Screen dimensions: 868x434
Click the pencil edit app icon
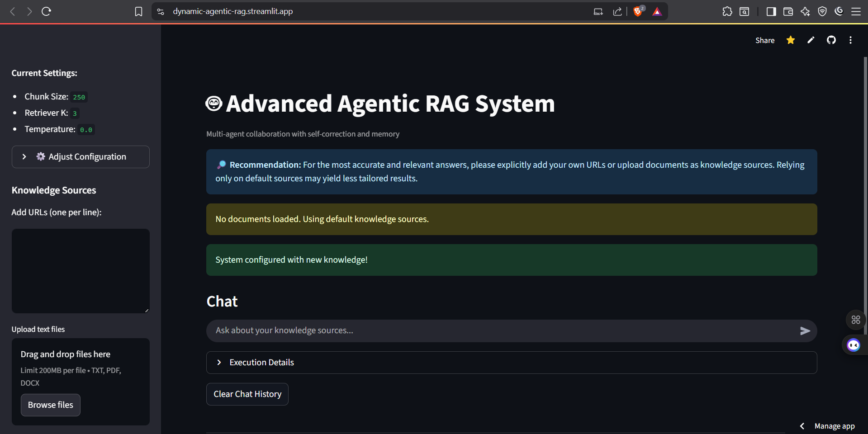(x=811, y=40)
